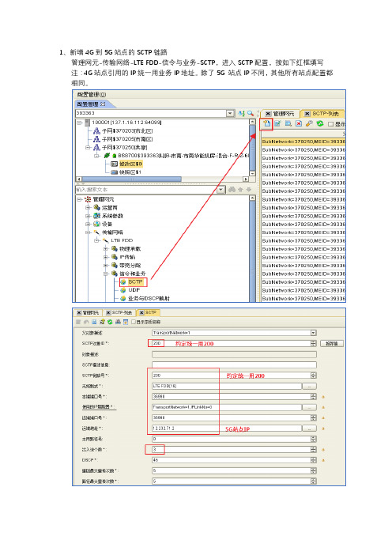Open the TransportNetwork=1 parent object dropdown
The height and width of the screenshot is (555, 392).
314,333
